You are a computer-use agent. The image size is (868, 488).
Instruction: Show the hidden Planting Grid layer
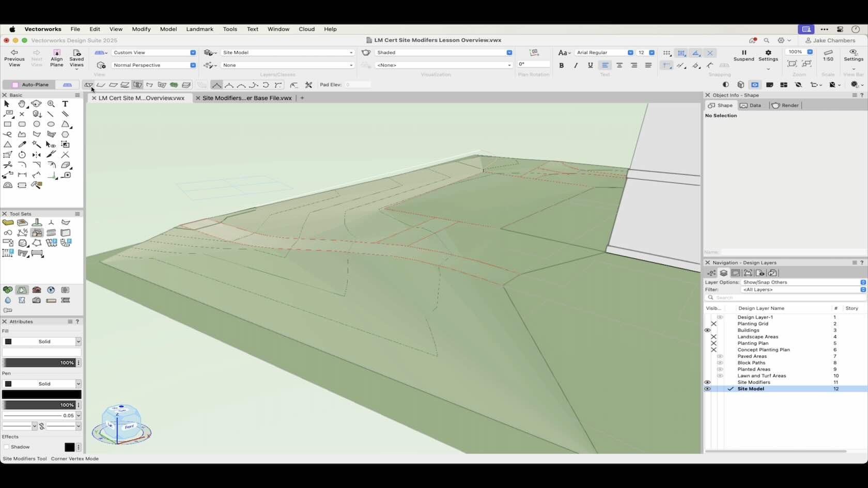click(x=714, y=324)
